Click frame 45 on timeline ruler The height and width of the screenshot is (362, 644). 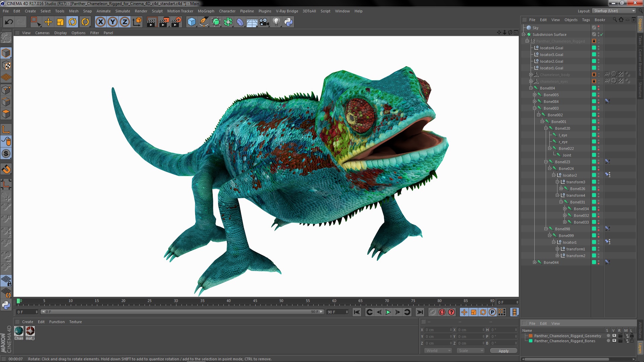[255, 301]
